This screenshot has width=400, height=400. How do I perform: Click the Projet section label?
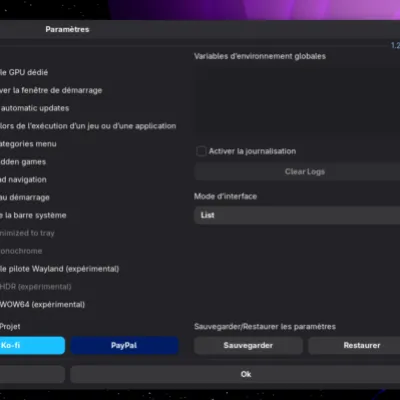[x=10, y=327]
